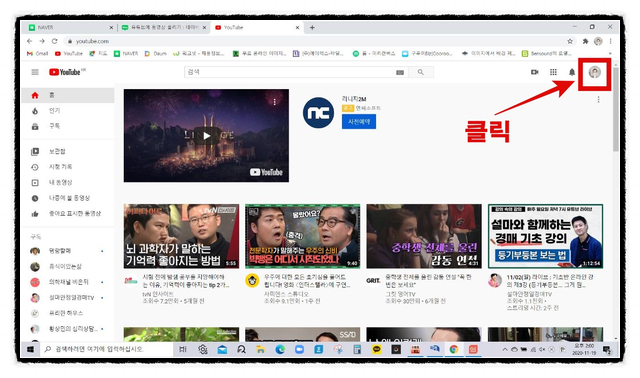640x378 pixels.
Task: Open 내 동영상 (Your videos)
Action: [68, 182]
